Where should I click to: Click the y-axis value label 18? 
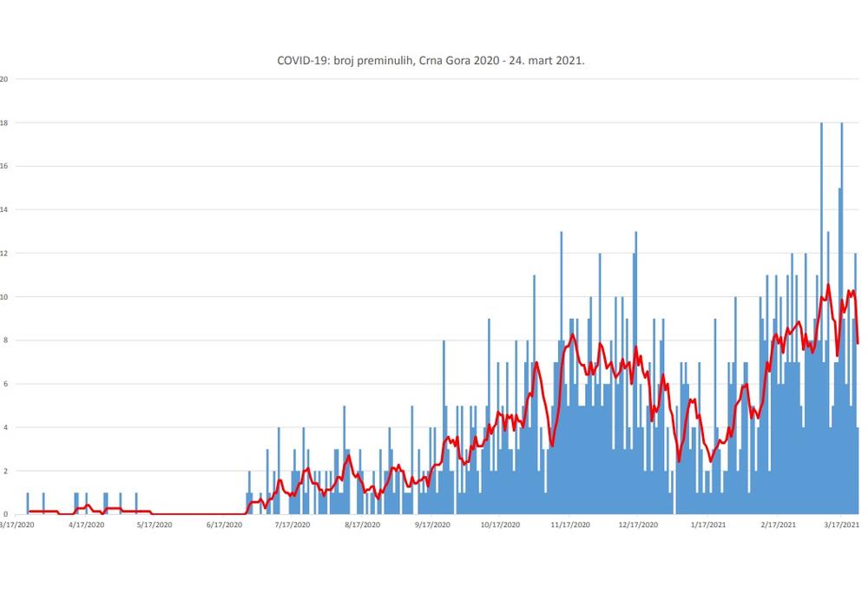4,122
